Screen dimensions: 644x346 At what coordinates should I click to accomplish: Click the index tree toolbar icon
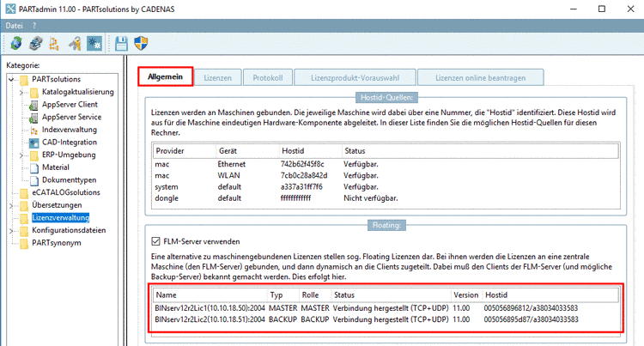54,43
